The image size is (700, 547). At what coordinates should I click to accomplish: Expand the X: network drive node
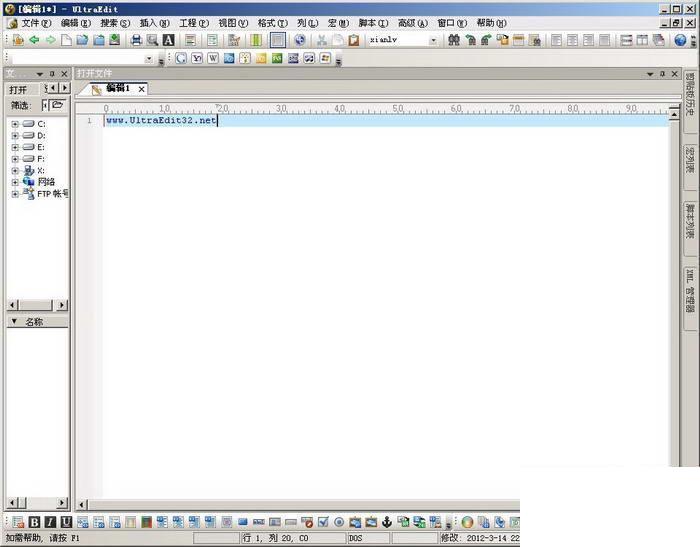click(x=15, y=171)
